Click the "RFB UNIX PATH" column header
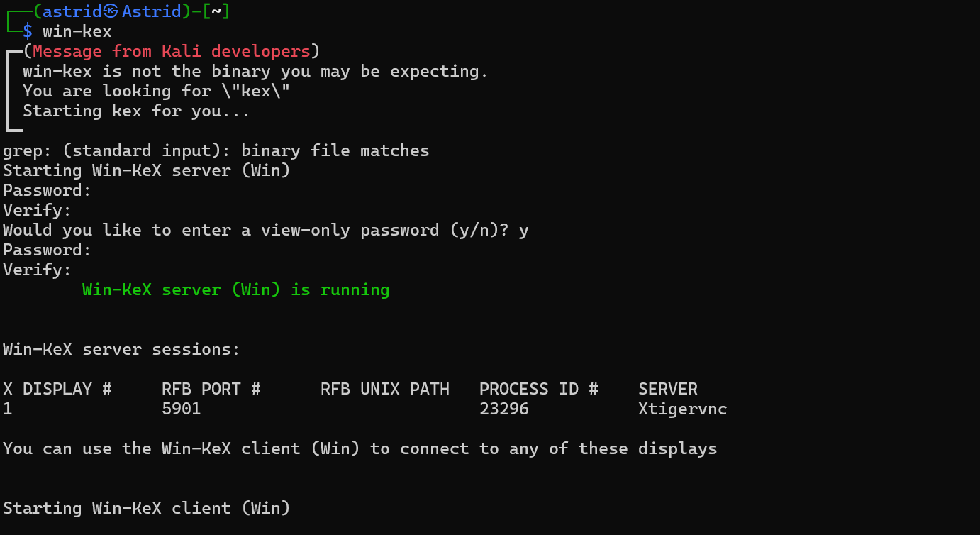The image size is (980, 535). point(384,389)
